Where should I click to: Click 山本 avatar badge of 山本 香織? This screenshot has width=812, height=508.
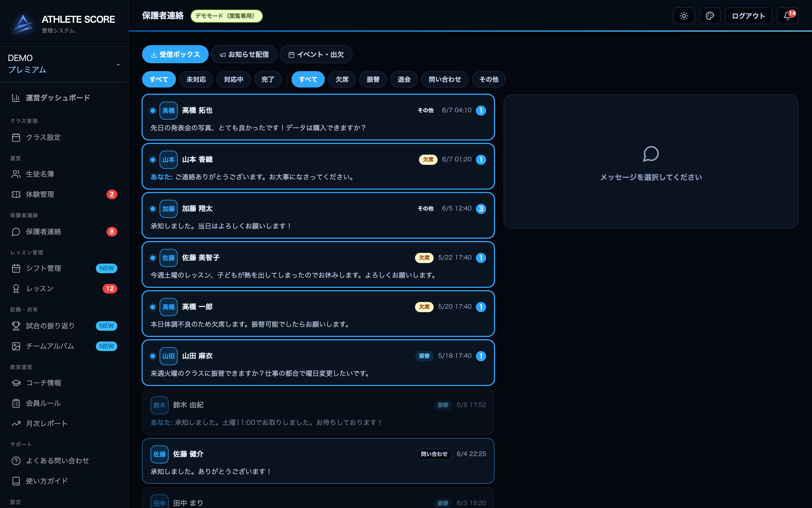coord(168,159)
